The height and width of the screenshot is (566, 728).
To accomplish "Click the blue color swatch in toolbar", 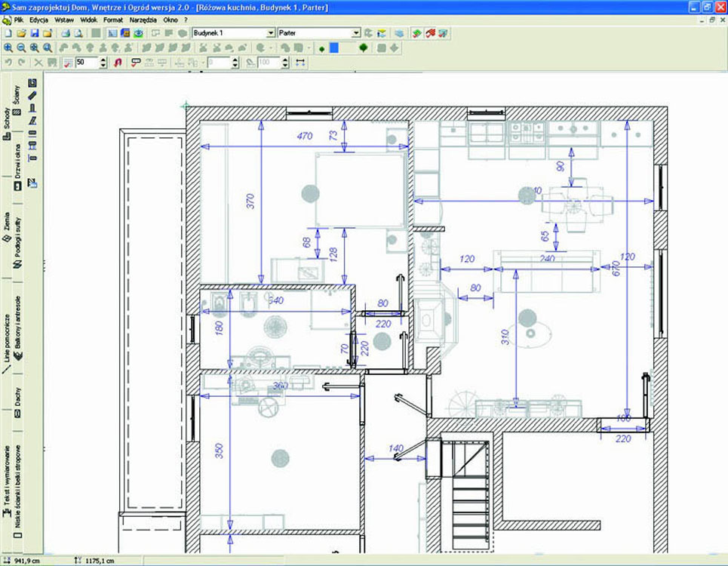I will point(334,48).
